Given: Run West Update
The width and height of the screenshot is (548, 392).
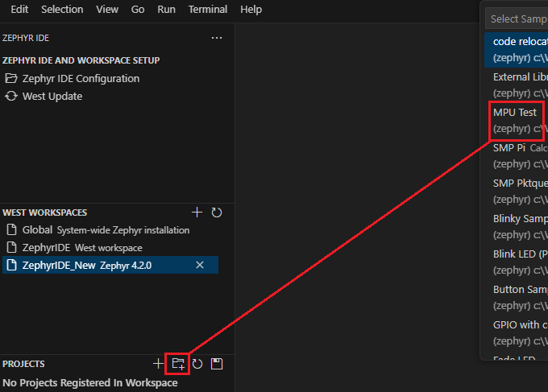Looking at the screenshot, I should [x=52, y=97].
